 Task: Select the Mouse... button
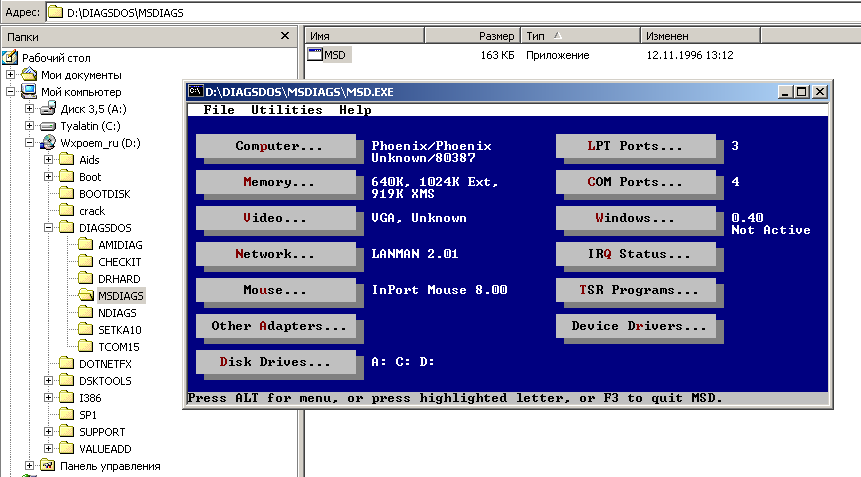(276, 290)
